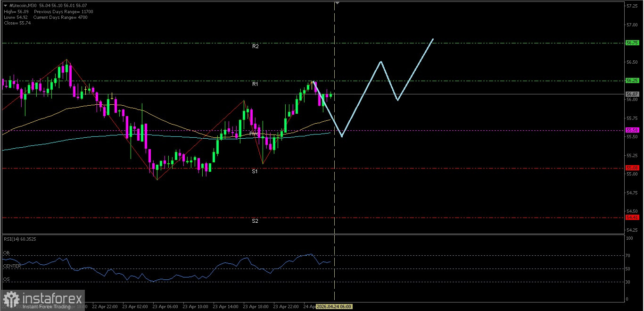The width and height of the screenshot is (644, 311).
Task: Click the '23 Apr 06:00' time label
Action: tap(165, 306)
